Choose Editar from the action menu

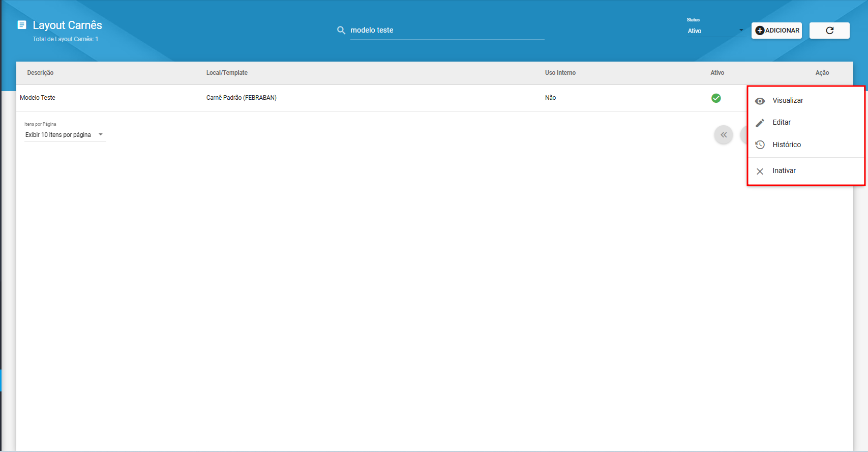click(806, 122)
